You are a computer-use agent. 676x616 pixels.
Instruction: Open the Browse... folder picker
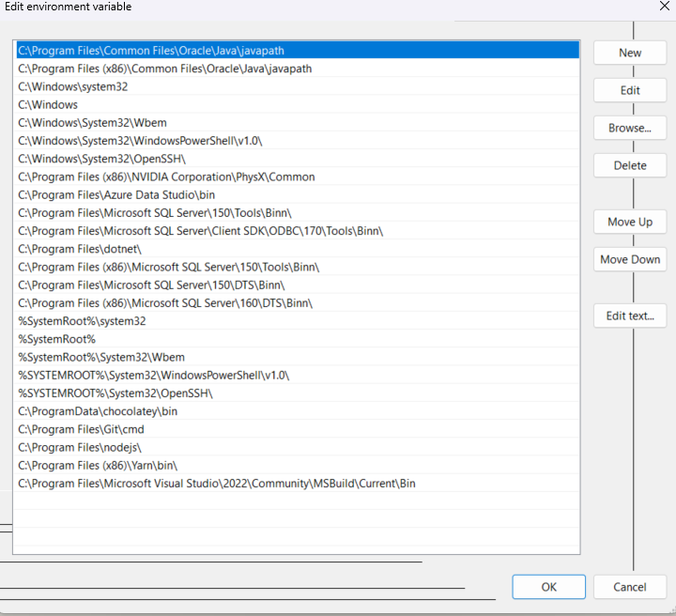(x=630, y=128)
